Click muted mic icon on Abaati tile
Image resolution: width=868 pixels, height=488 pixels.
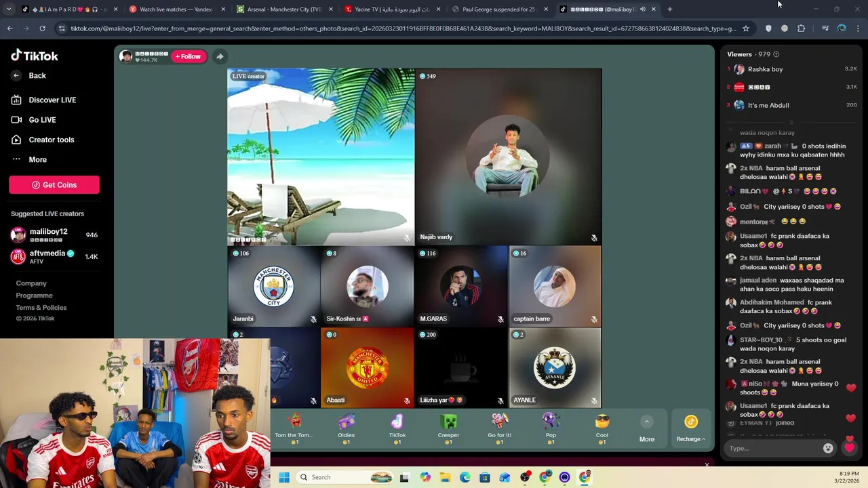coord(407,401)
